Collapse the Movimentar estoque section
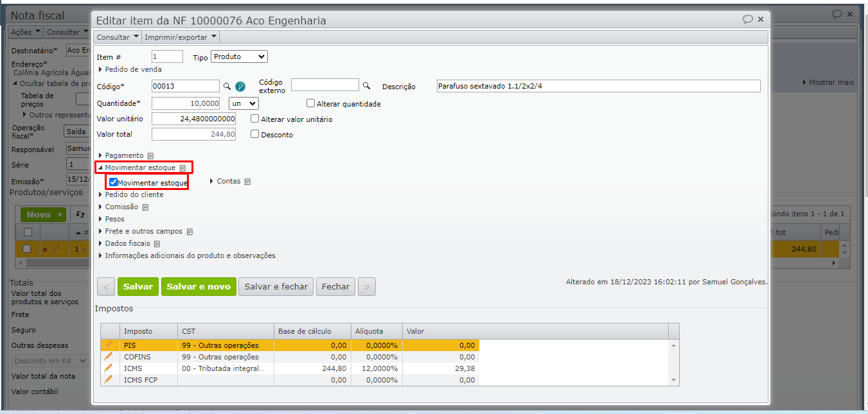Screen dimensions: 868x414 click(x=136, y=168)
